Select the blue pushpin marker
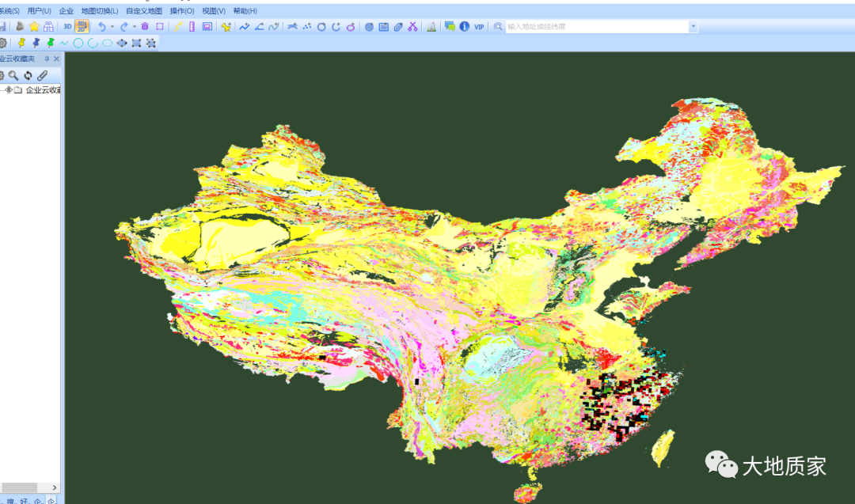The width and height of the screenshot is (855, 504). click(36, 43)
